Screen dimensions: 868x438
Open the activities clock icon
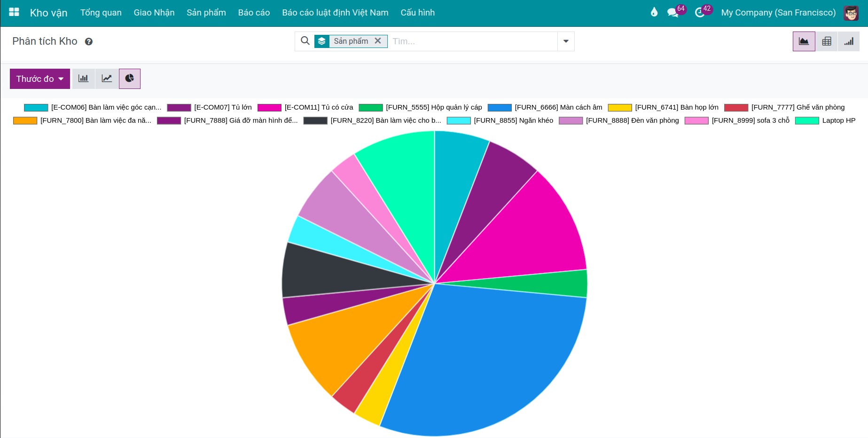(x=699, y=13)
